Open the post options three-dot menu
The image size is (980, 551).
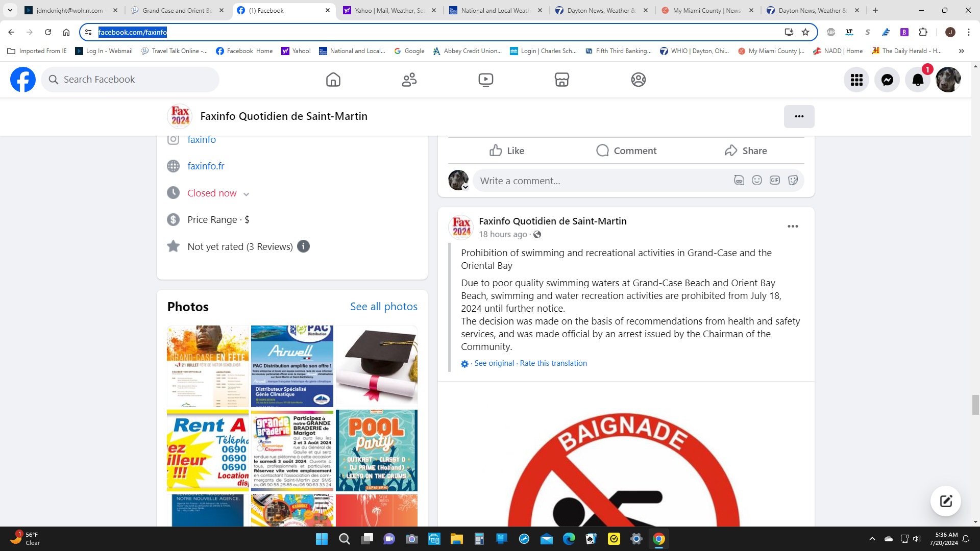point(792,226)
